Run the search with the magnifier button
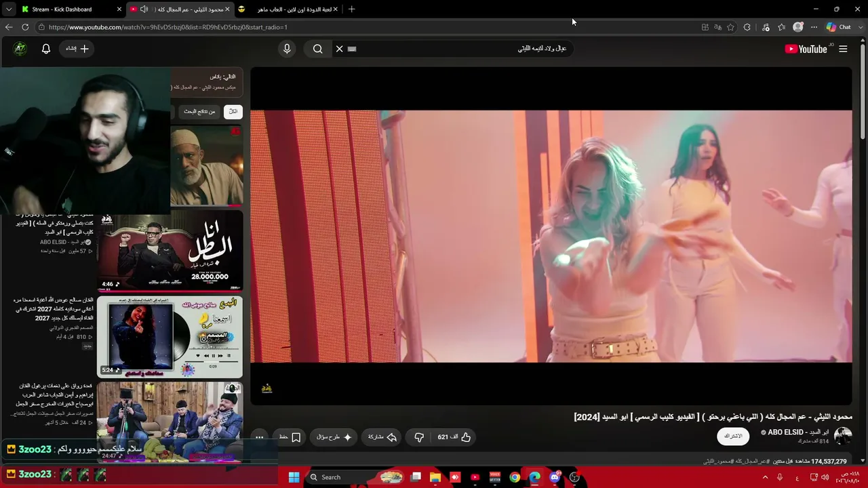The width and height of the screenshot is (868, 488). click(317, 49)
